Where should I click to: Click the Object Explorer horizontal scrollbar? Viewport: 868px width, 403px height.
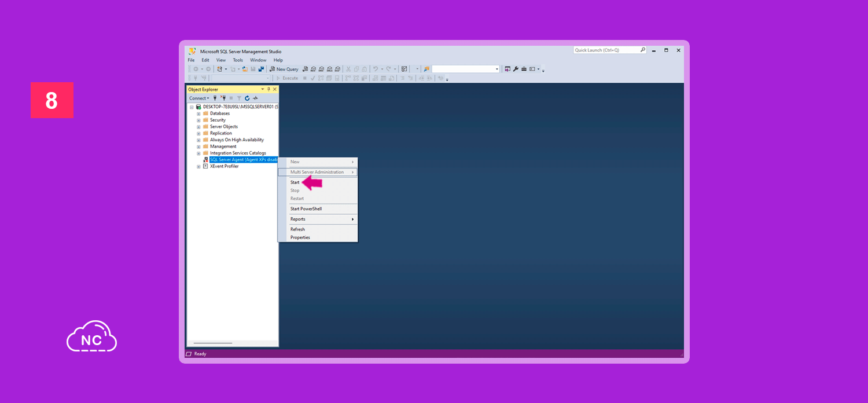[213, 343]
